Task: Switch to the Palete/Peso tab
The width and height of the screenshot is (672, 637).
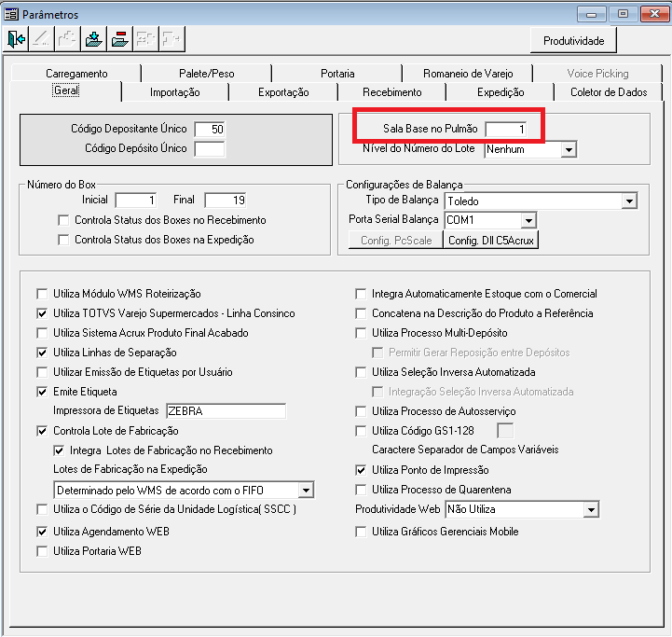Action: [207, 74]
